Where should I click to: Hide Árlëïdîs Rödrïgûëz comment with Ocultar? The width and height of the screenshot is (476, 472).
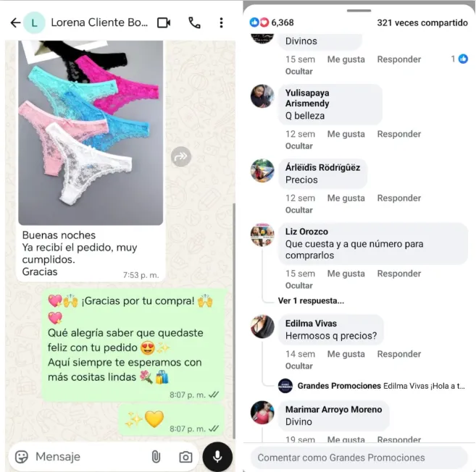pos(298,210)
